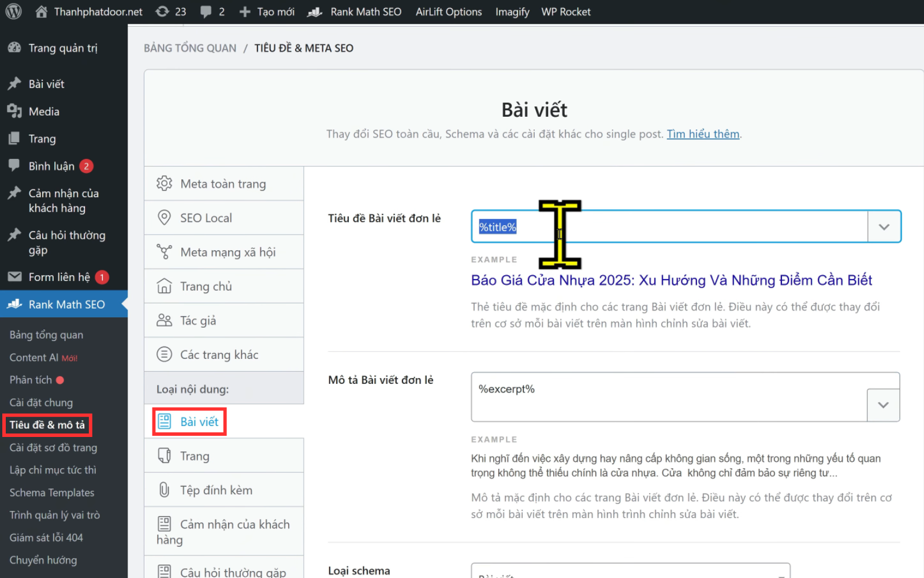Click pin icon for Câu hỏi thường gặp sidebar

click(14, 235)
